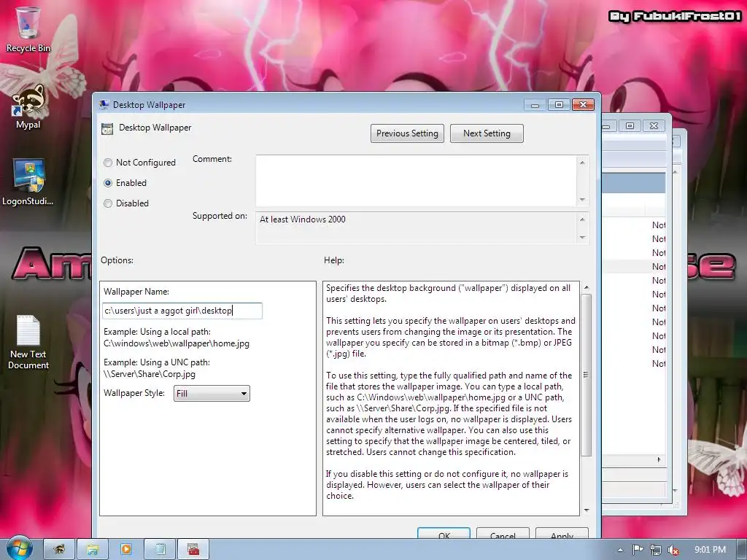Click the 'Help:' heading

pyautogui.click(x=334, y=260)
